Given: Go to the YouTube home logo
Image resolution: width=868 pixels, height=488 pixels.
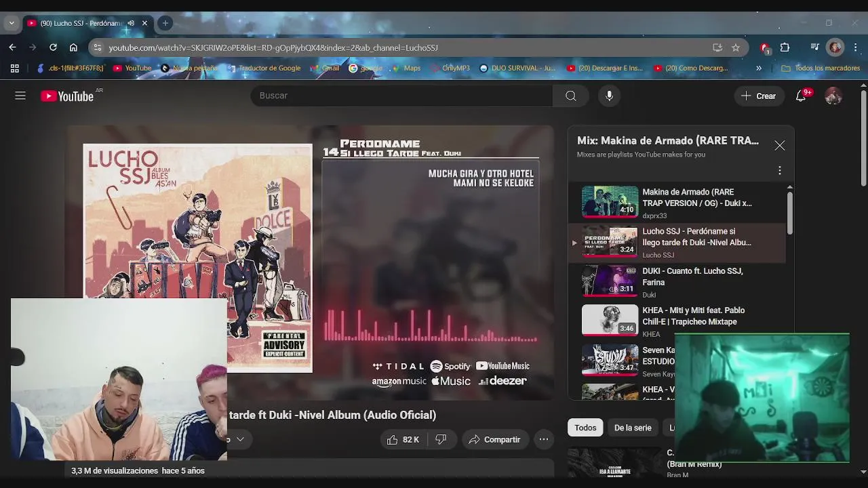Looking at the screenshot, I should click(66, 96).
